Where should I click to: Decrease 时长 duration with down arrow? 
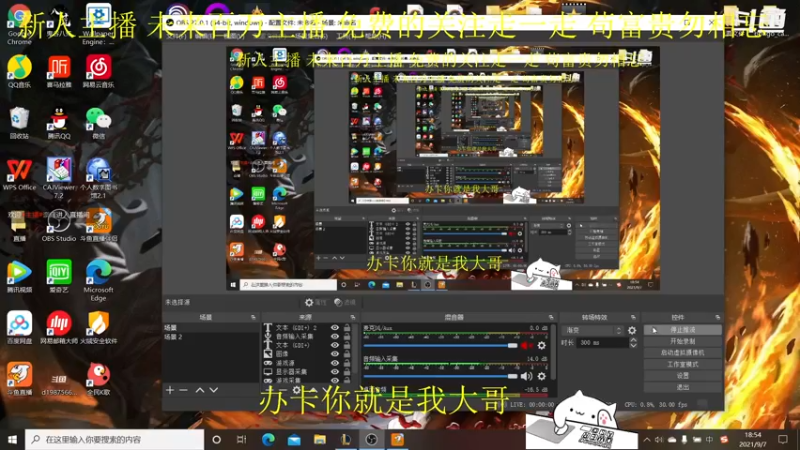pyautogui.click(x=633, y=345)
